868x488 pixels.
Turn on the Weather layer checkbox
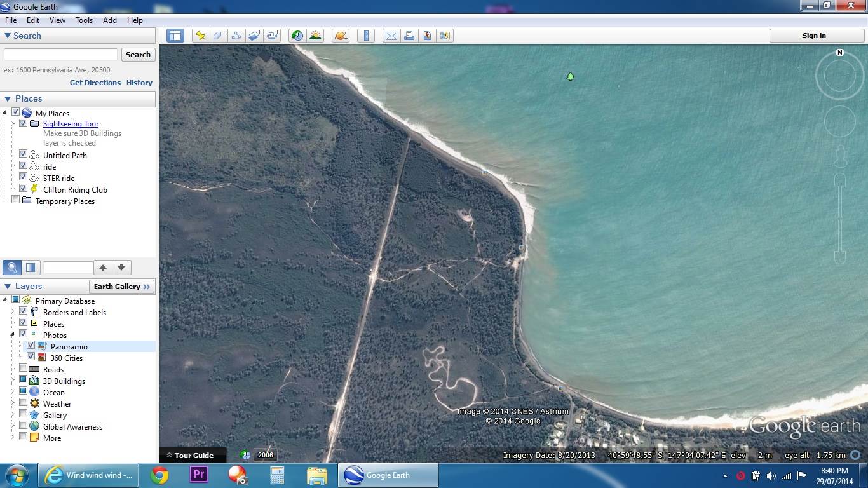click(x=24, y=403)
